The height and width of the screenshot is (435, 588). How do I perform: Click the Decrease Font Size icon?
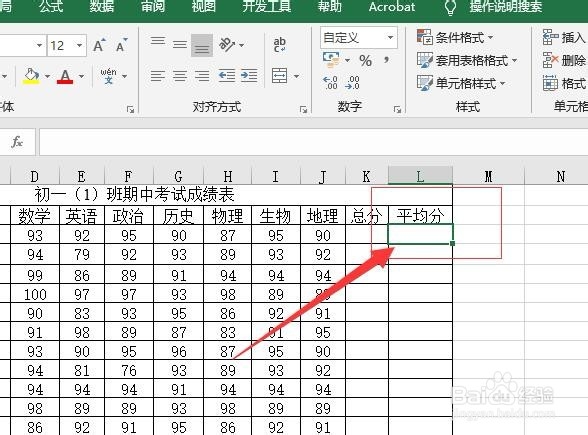(122, 45)
